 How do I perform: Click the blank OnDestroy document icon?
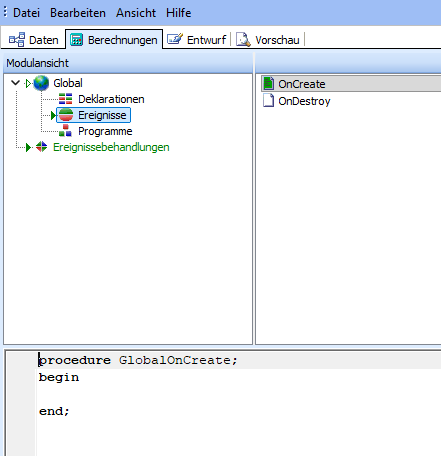tap(268, 101)
